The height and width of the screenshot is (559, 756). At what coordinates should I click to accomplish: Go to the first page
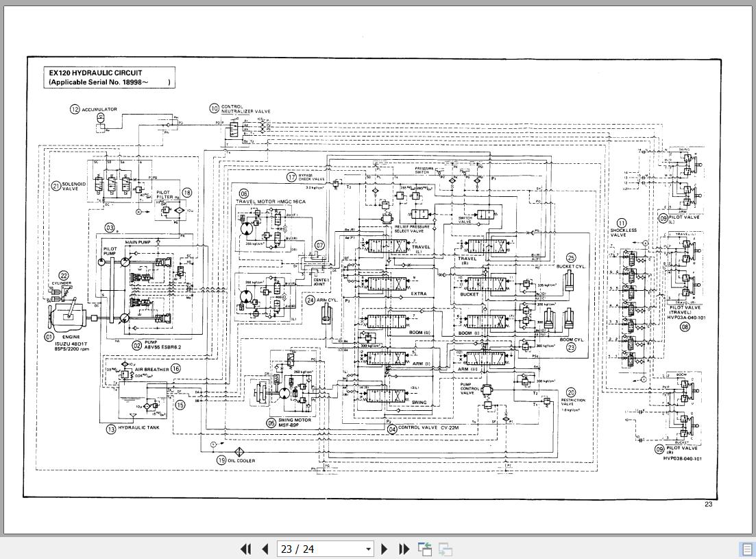(245, 549)
